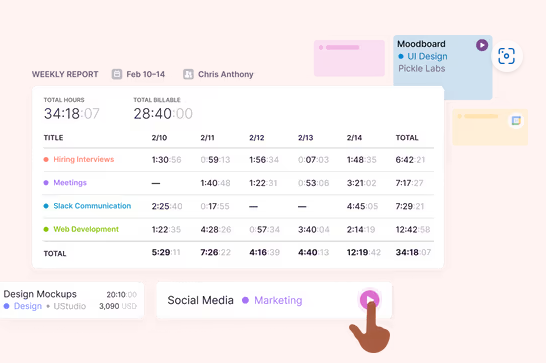Open the Design Mockups card
Screen dimensions: 546x363
71,300
